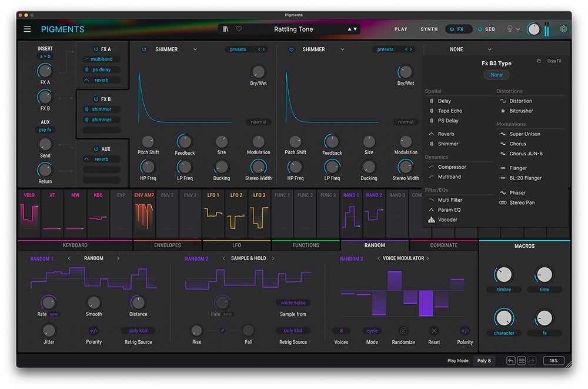
Task: Select the Super Unison effect type
Action: pos(520,134)
